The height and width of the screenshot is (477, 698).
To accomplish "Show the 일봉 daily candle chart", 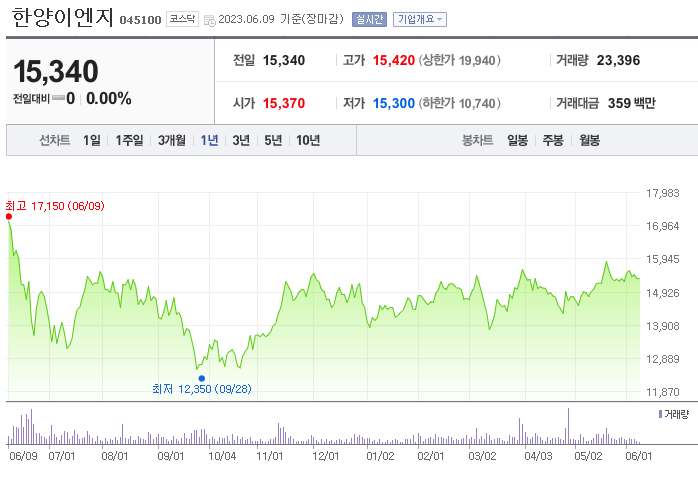I will (517, 141).
